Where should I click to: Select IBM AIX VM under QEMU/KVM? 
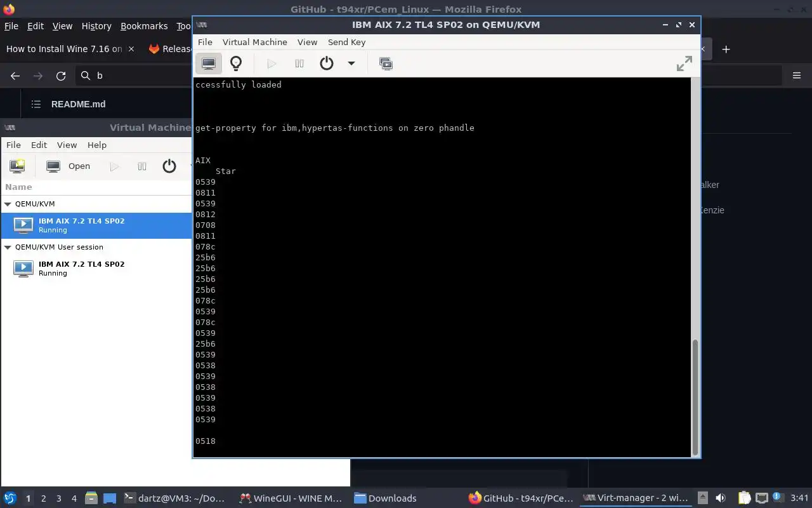[96, 225]
